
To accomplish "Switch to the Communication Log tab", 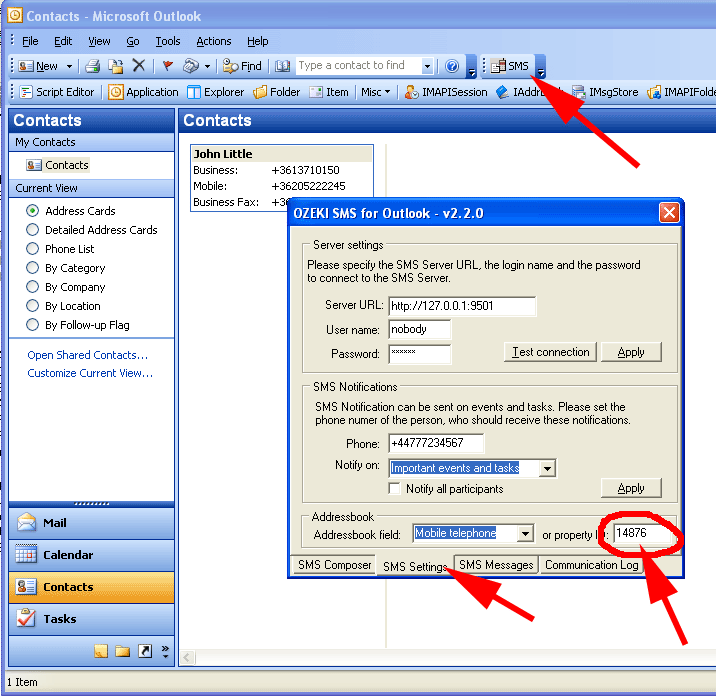I will pos(592,565).
